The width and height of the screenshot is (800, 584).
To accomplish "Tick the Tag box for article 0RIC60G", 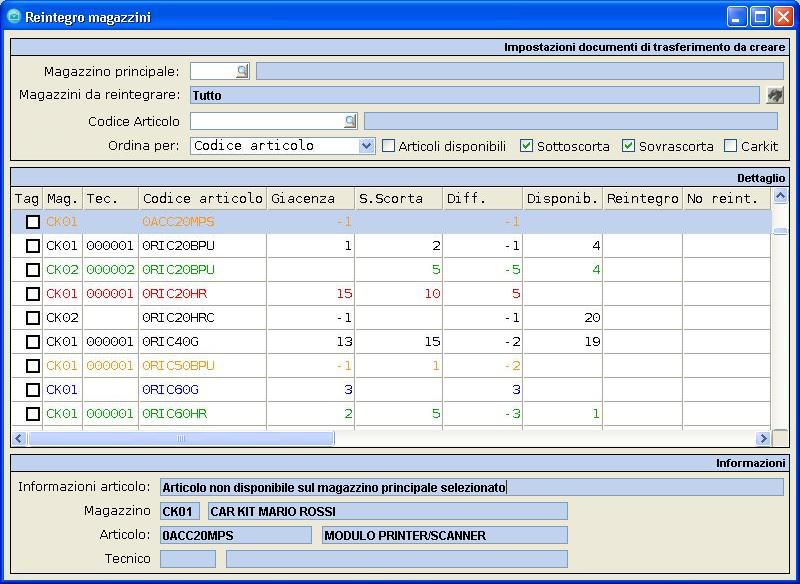I will point(33,390).
